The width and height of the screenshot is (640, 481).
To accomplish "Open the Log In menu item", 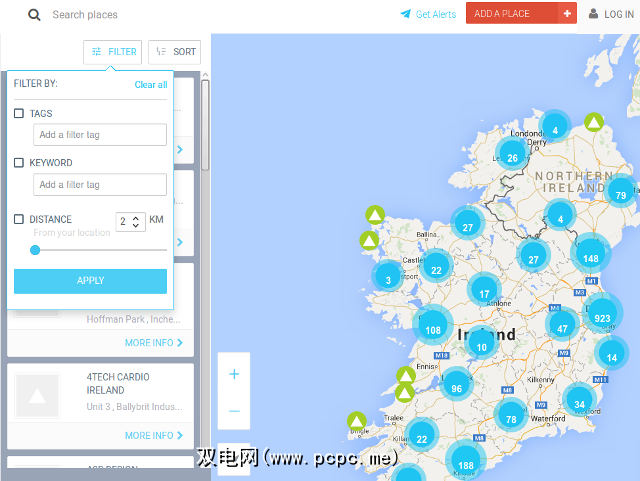I will pyautogui.click(x=610, y=15).
